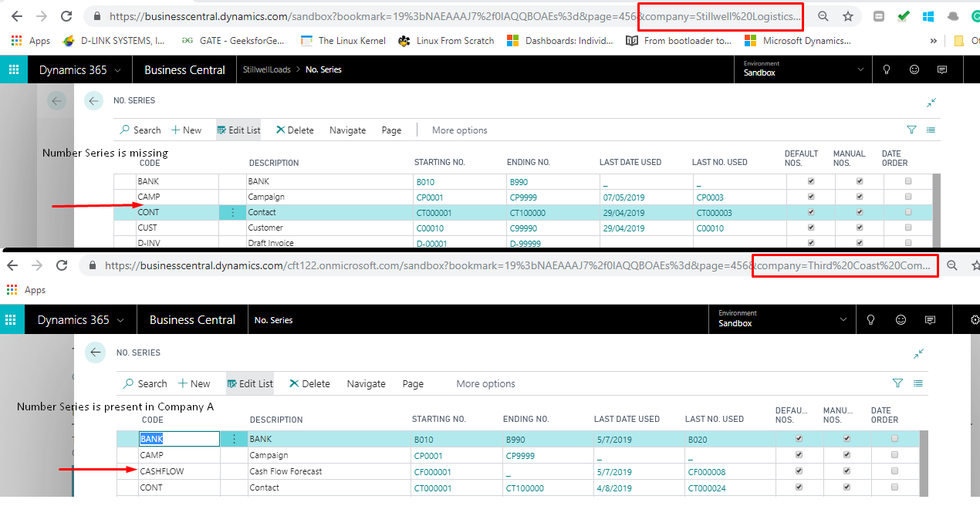The width and height of the screenshot is (980, 506).
Task: Click the green checkmark browser extension
Action: point(904,16)
